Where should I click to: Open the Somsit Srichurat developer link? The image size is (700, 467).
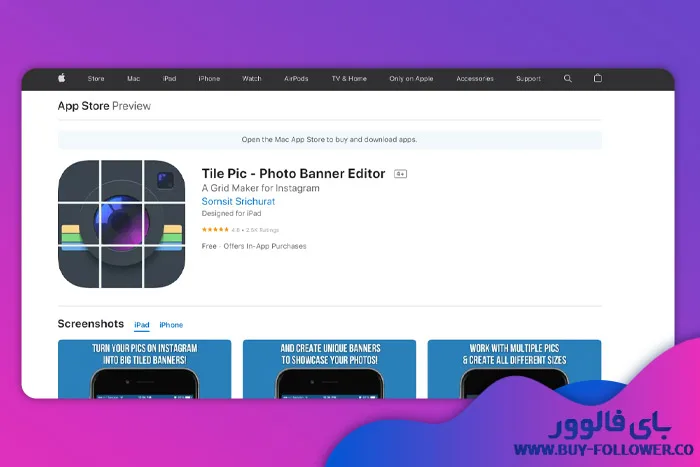[x=238, y=201]
